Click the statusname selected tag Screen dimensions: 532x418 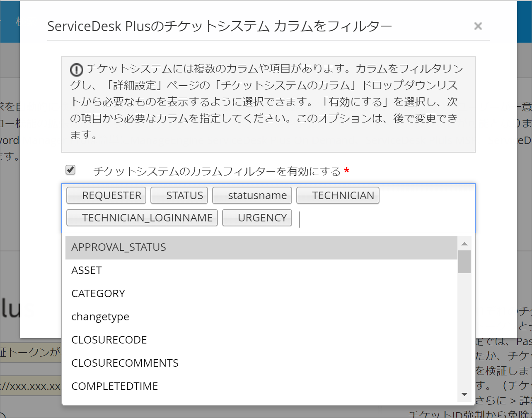(252, 196)
